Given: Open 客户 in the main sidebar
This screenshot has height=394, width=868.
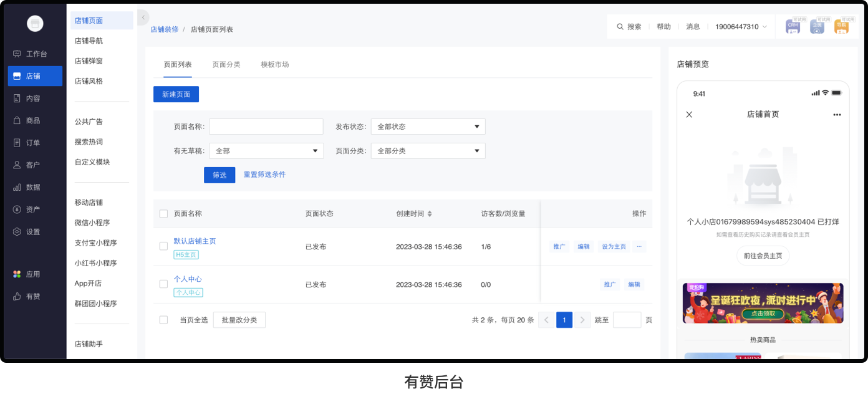Looking at the screenshot, I should pos(35,165).
